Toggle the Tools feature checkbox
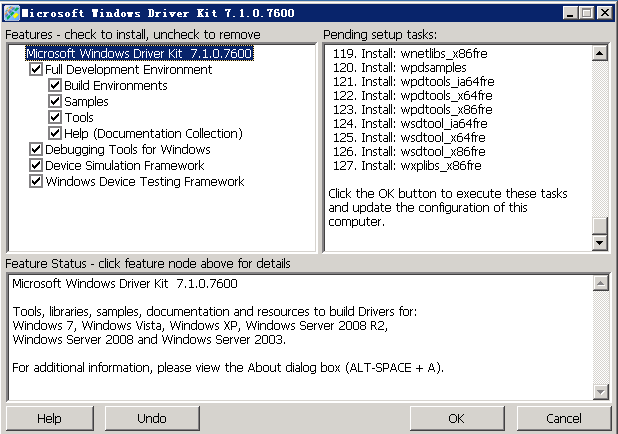Image resolution: width=618 pixels, height=434 pixels. pyautogui.click(x=56, y=118)
